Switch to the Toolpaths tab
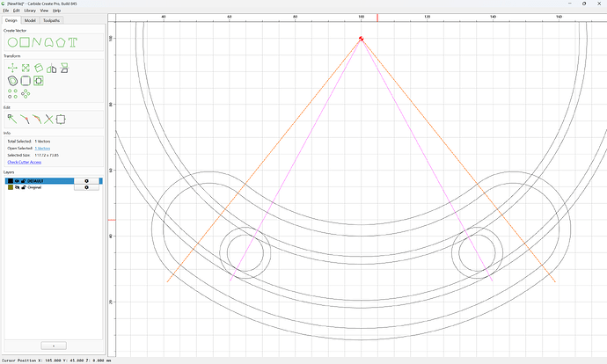This screenshot has height=364, width=607. [x=51, y=20]
